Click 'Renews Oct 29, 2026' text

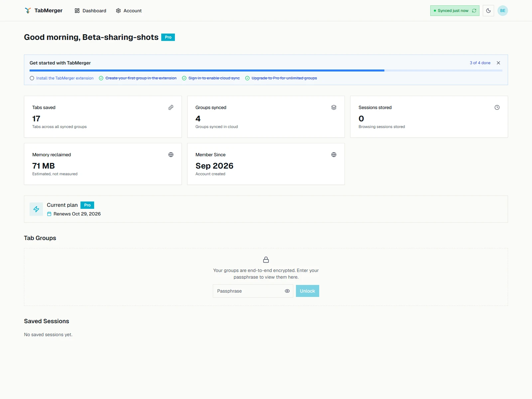[77, 214]
